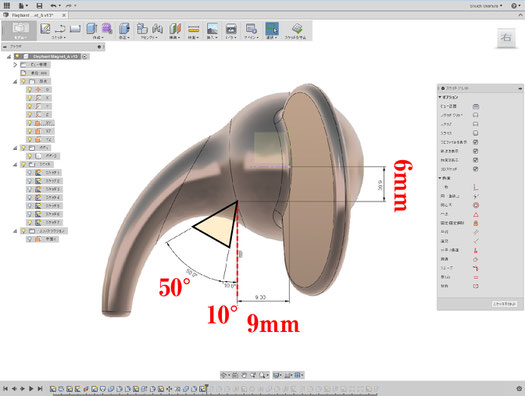Image resolution: width=525 pixels, height=396 pixels.
Task: Toggle the third checked checkbox in sketch palette
Action: pyautogui.click(x=475, y=160)
